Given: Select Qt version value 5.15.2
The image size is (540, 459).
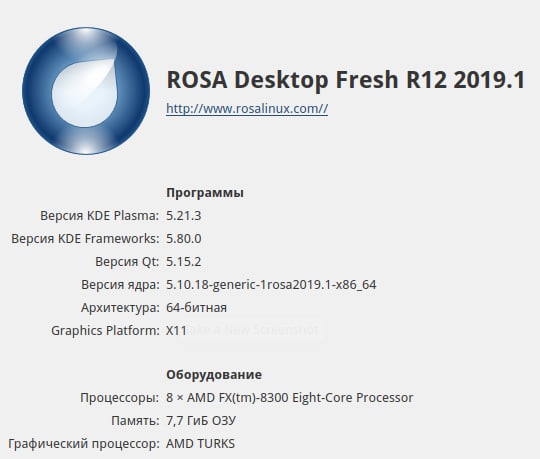Looking at the screenshot, I should pyautogui.click(x=184, y=262).
